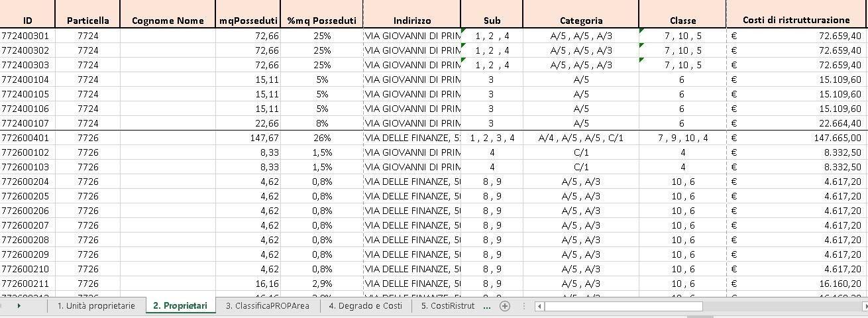868x318 pixels.
Task: Click the sheet navigation next arrow
Action: pos(19,306)
